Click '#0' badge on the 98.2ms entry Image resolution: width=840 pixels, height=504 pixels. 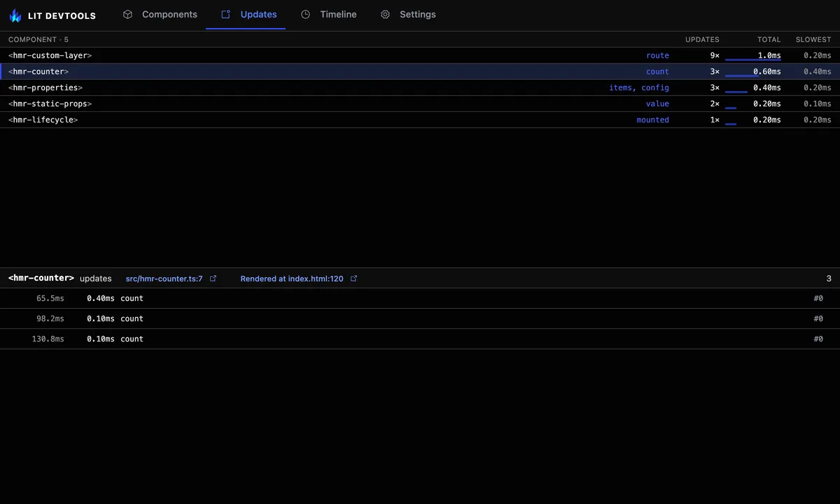818,318
